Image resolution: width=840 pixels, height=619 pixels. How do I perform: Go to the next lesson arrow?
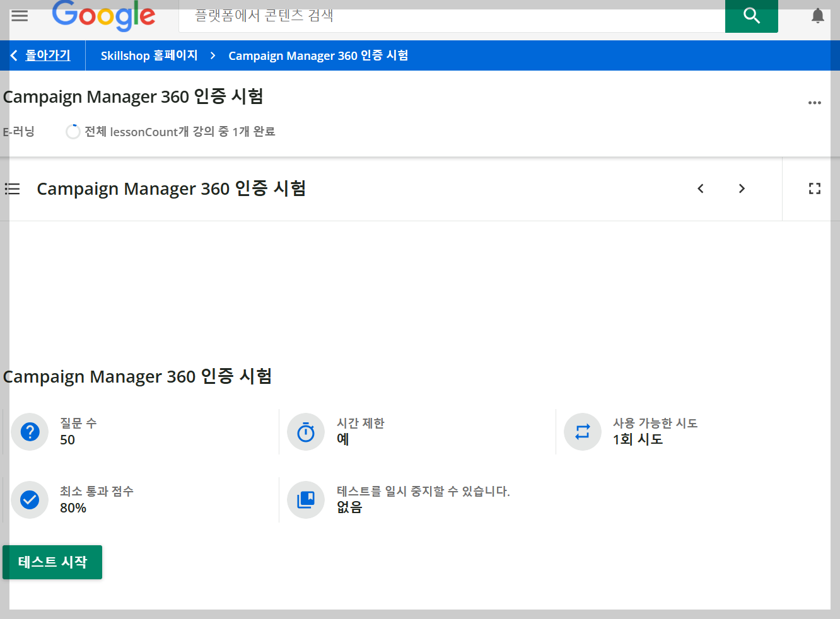pos(742,188)
